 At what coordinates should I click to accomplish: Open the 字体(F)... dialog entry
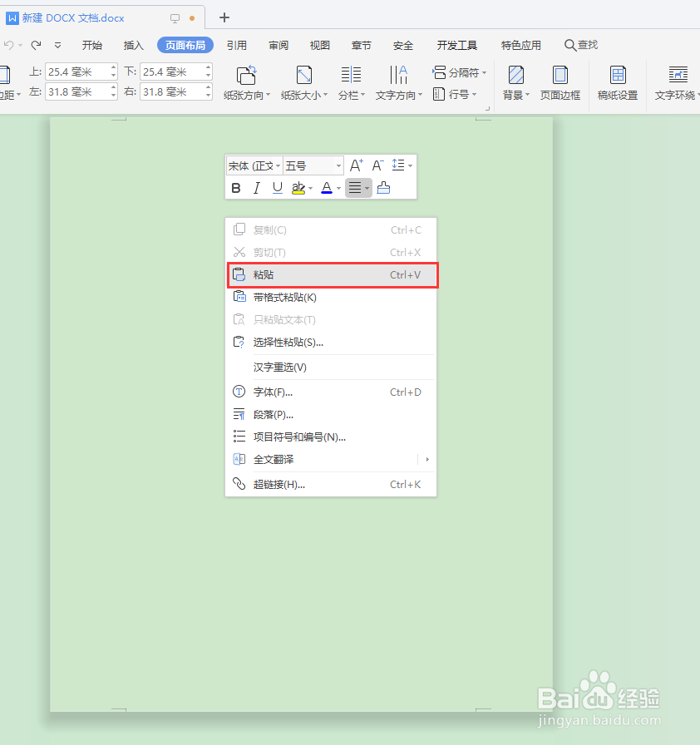coord(331,392)
